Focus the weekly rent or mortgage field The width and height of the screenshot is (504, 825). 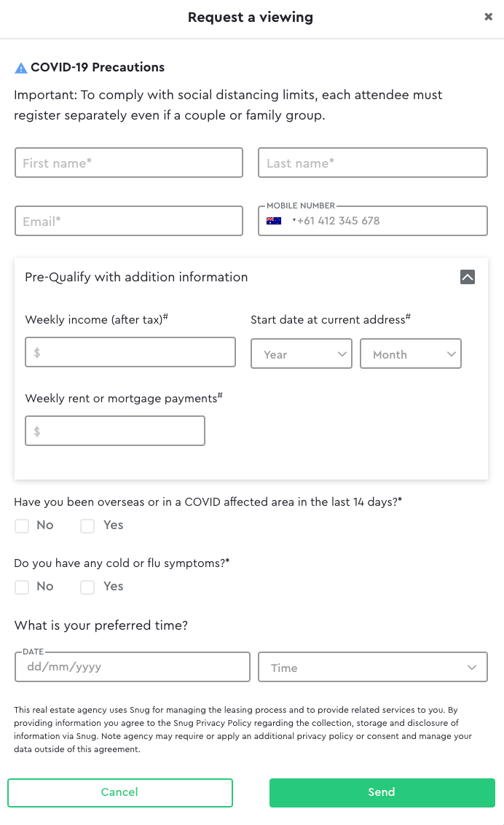pos(115,431)
